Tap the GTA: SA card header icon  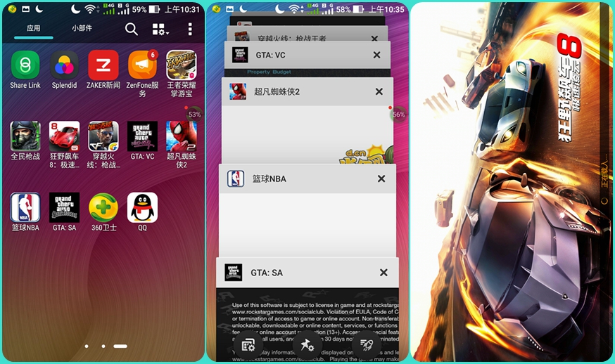point(233,273)
